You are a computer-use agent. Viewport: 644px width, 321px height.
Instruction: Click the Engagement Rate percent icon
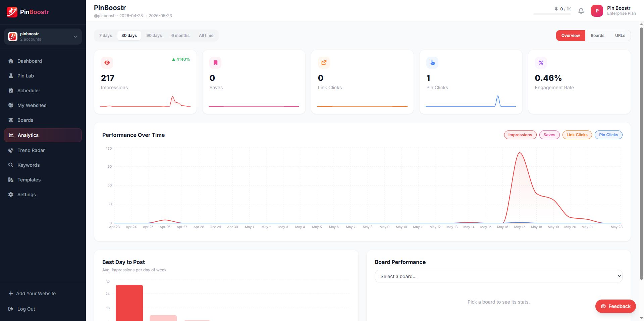(541, 63)
